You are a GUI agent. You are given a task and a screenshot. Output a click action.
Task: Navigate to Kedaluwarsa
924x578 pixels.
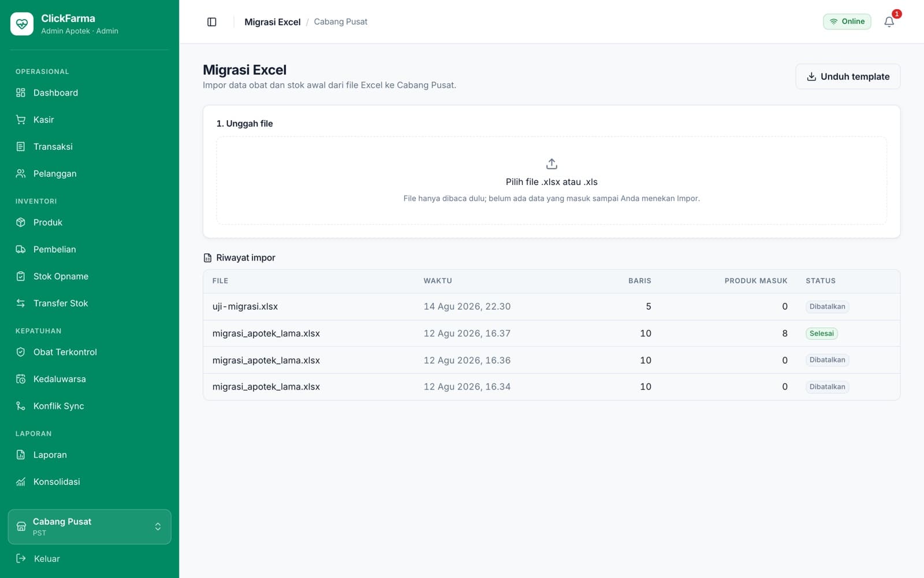(x=90, y=379)
